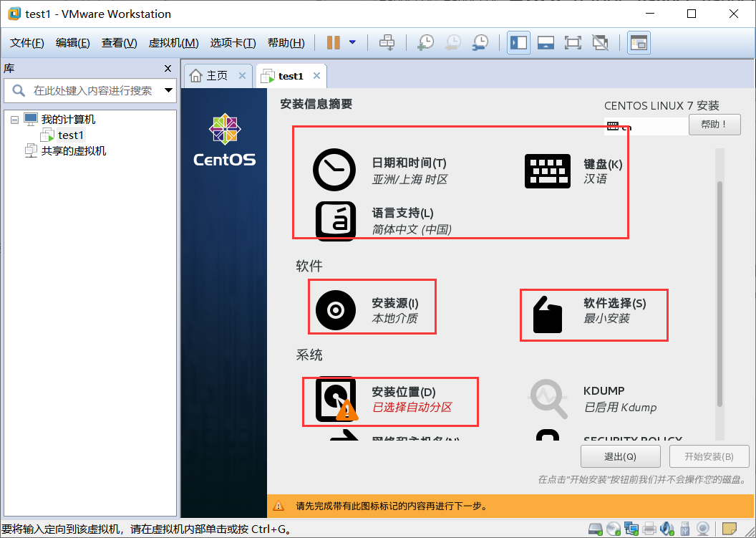Select 共享的虚拟机 in the library tree
The height and width of the screenshot is (538, 756).
tap(73, 151)
